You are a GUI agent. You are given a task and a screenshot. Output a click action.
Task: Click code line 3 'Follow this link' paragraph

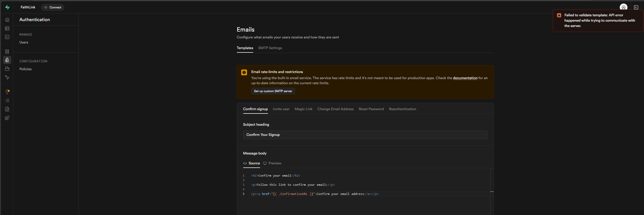click(293, 185)
